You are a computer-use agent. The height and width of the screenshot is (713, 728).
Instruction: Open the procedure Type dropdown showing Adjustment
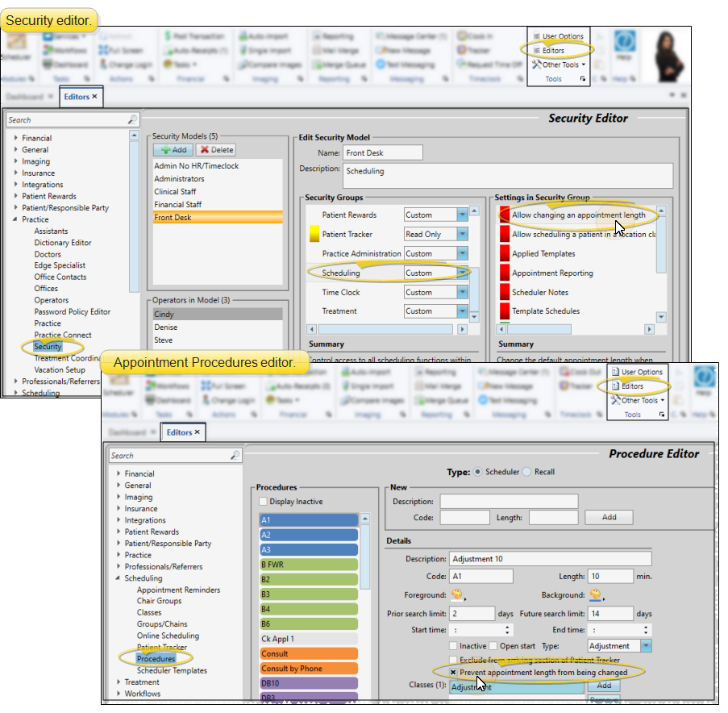tap(647, 646)
